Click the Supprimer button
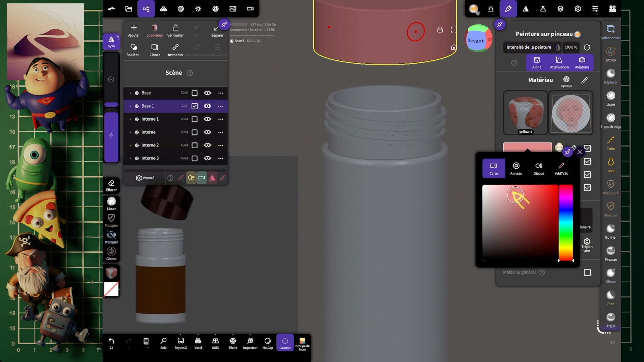The image size is (644, 362). 155,30
